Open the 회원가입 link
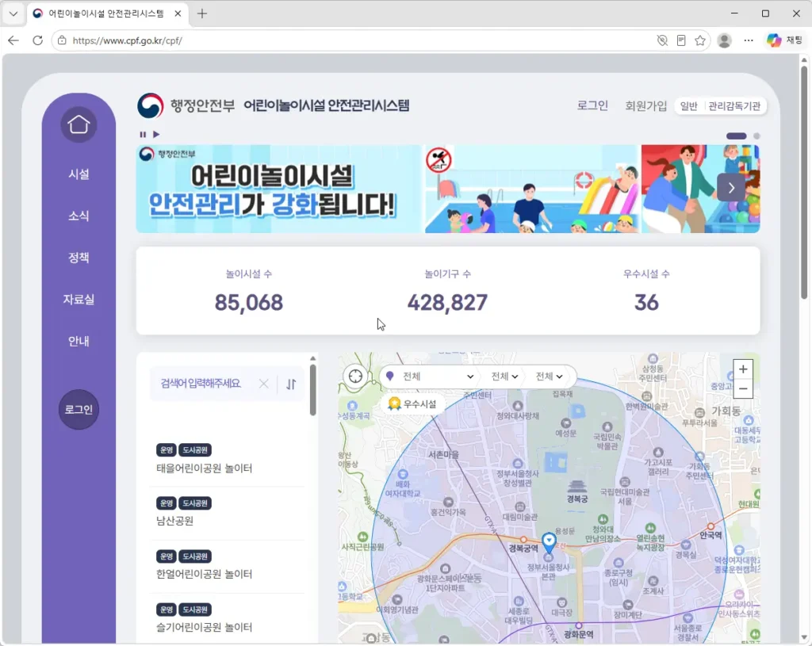The height and width of the screenshot is (646, 812). click(645, 105)
